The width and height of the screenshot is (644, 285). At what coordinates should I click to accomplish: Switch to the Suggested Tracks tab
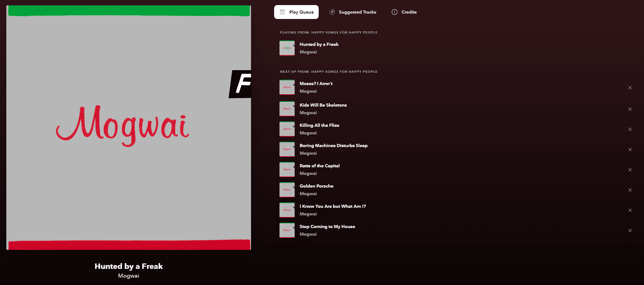pyautogui.click(x=353, y=12)
